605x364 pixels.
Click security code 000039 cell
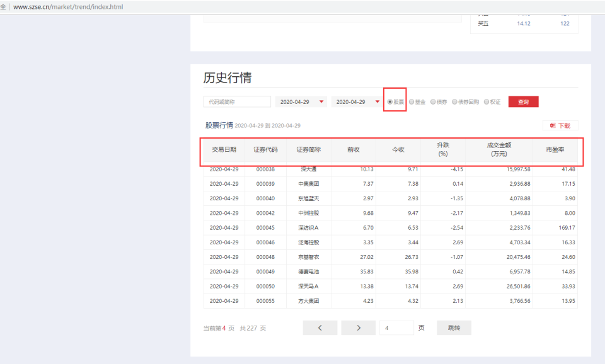265,184
